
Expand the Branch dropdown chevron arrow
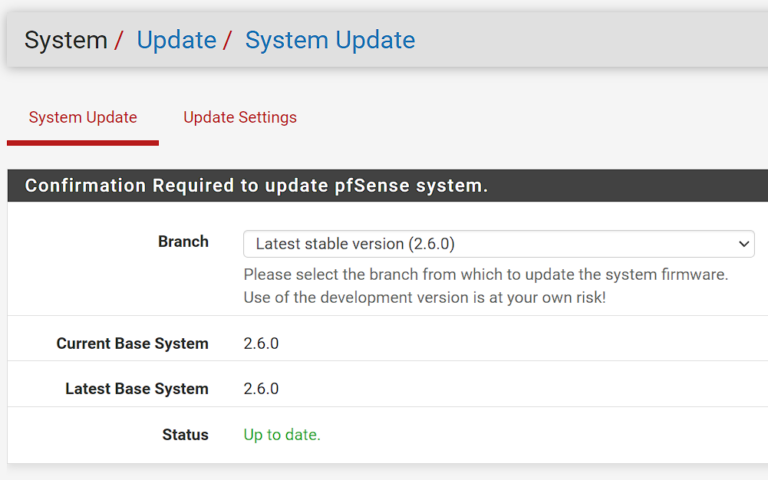(x=743, y=244)
